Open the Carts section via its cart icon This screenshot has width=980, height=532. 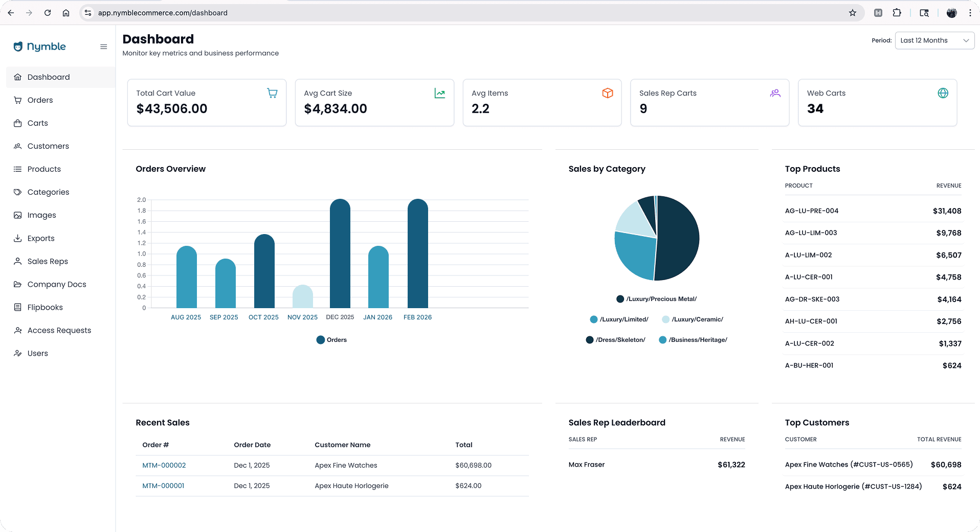pos(17,123)
